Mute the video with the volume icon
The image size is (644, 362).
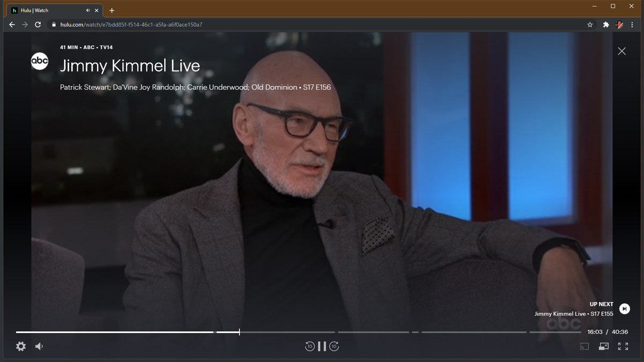(39, 346)
